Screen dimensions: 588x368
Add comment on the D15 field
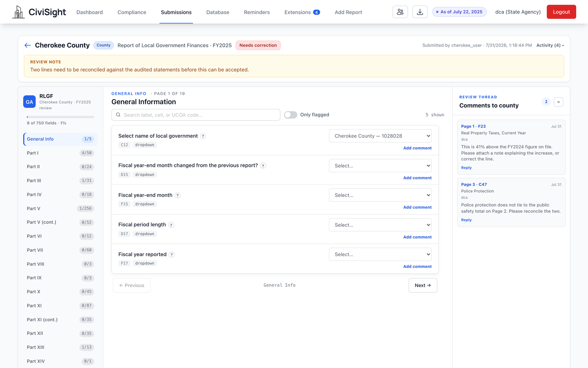pos(417,178)
